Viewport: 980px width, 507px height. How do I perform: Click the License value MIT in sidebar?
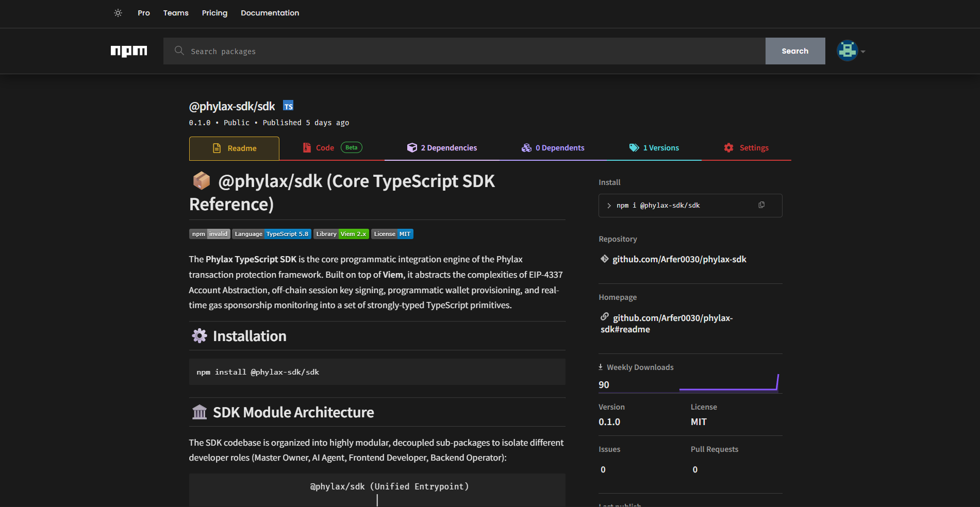click(699, 422)
